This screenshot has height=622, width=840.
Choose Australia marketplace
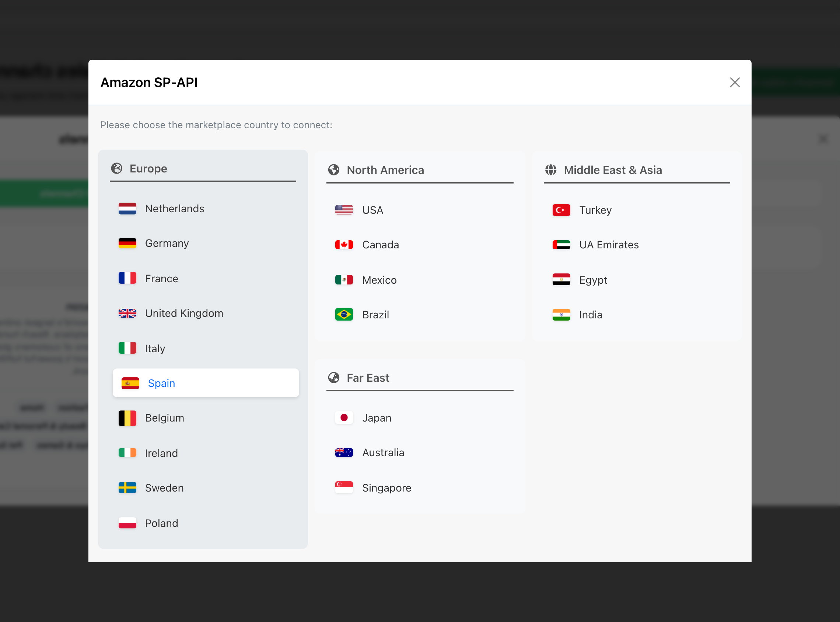click(x=420, y=452)
